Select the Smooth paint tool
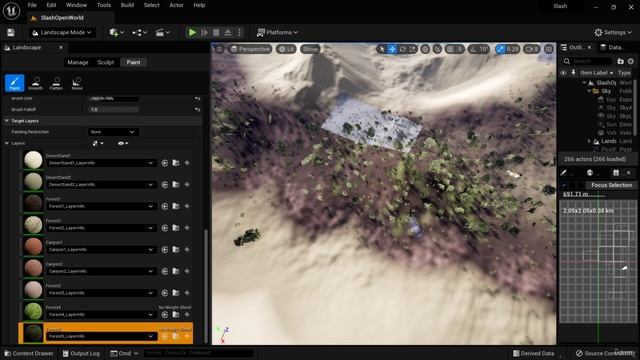 click(x=36, y=83)
